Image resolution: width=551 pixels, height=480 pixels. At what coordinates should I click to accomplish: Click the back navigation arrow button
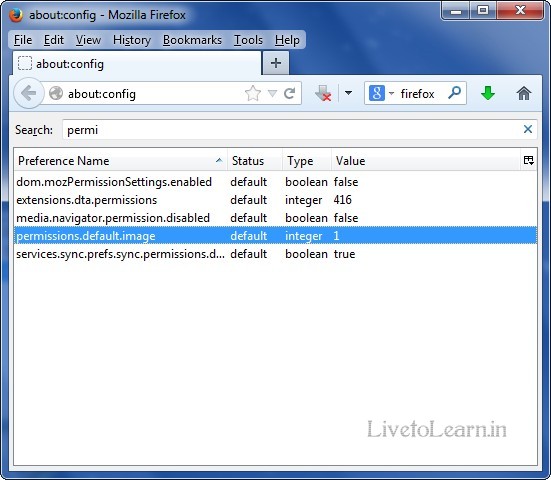(29, 93)
